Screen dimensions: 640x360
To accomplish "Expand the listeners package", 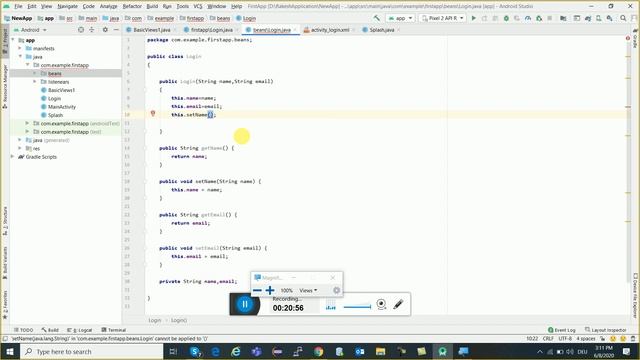I will [x=35, y=82].
